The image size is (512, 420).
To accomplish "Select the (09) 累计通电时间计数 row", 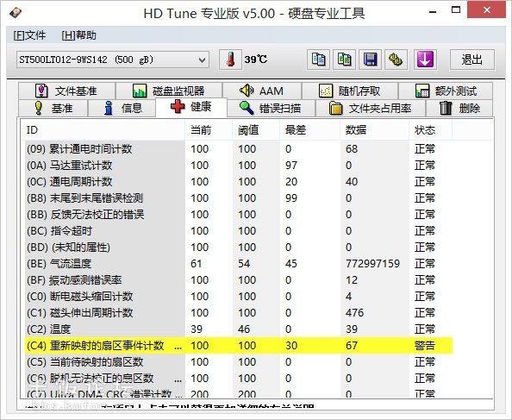I will [239, 149].
